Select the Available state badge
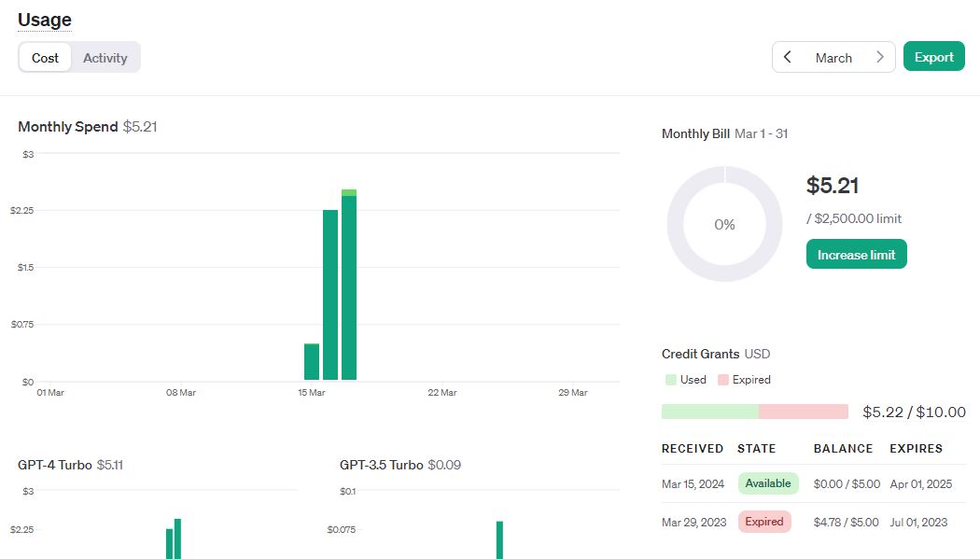The height and width of the screenshot is (559, 980). 768,483
